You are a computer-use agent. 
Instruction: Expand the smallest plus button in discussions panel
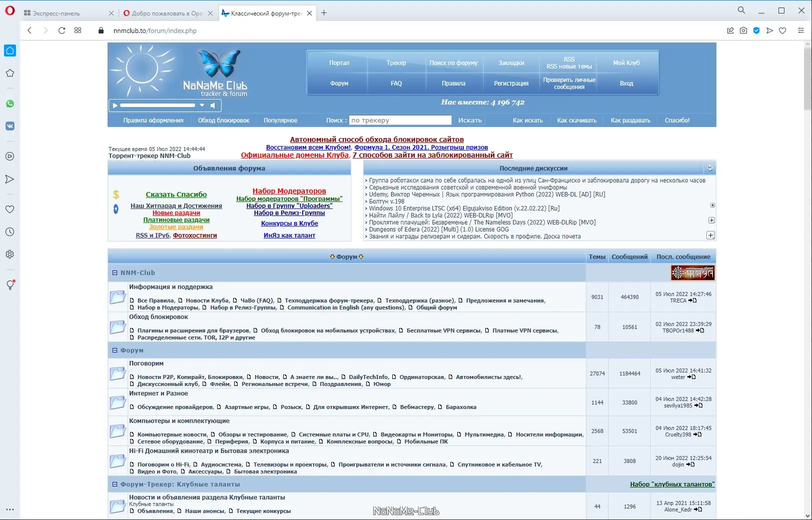tap(712, 205)
